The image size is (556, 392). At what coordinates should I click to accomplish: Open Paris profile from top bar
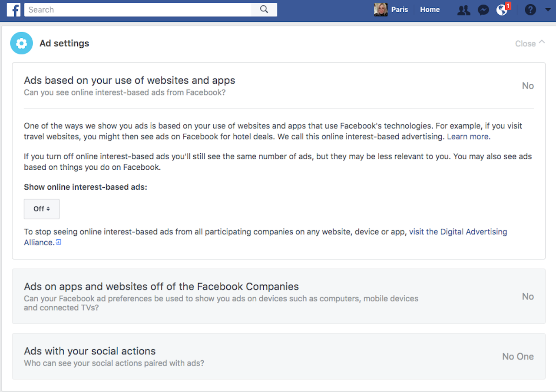(399, 10)
